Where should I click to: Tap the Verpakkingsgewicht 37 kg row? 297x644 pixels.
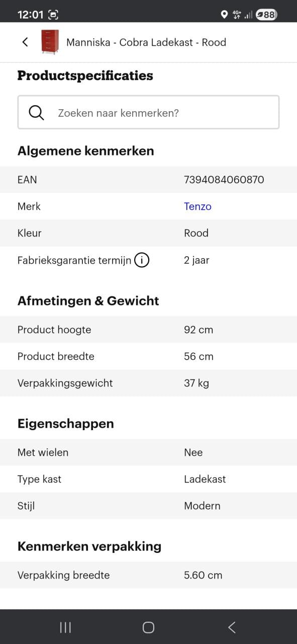point(148,383)
